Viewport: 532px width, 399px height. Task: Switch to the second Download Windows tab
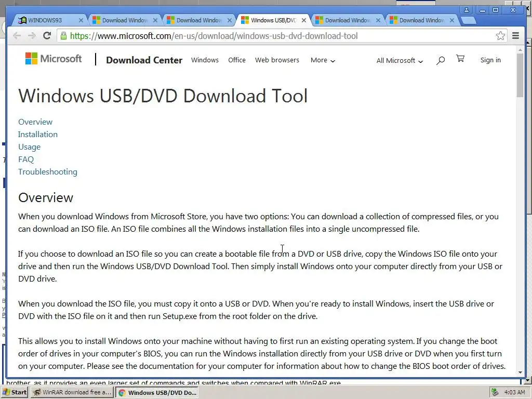pos(125,20)
